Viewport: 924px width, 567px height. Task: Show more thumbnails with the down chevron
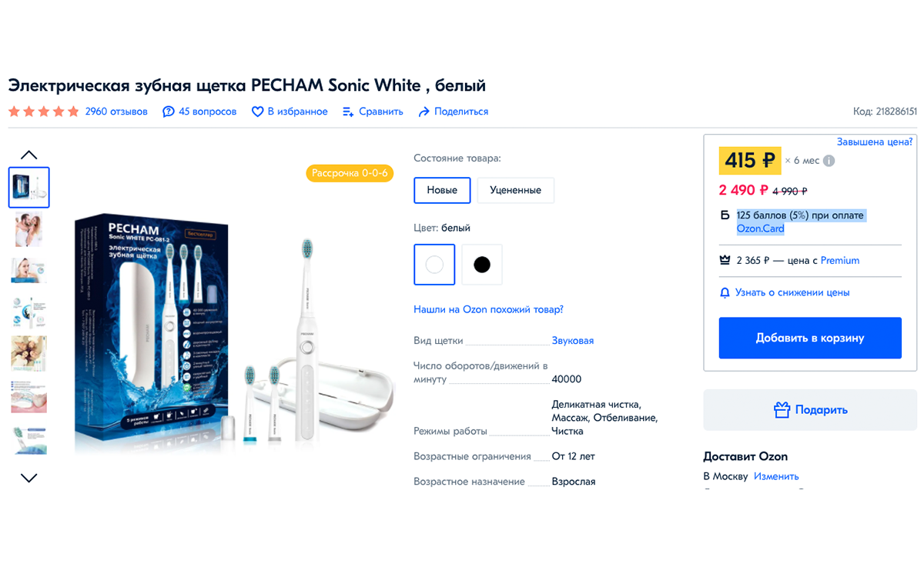tap(28, 478)
